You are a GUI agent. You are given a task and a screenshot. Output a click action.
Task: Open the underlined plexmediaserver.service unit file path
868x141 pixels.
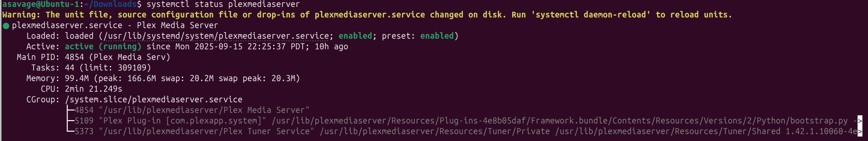pos(216,36)
